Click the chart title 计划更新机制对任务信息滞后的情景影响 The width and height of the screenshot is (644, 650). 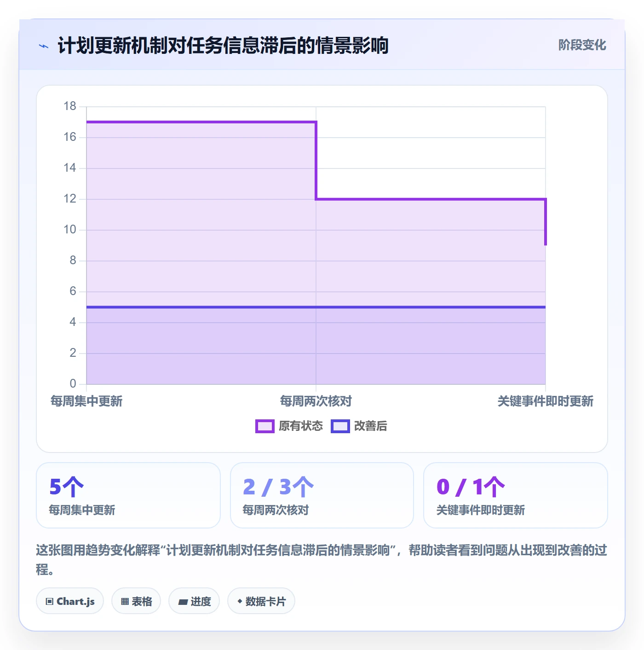pyautogui.click(x=223, y=46)
